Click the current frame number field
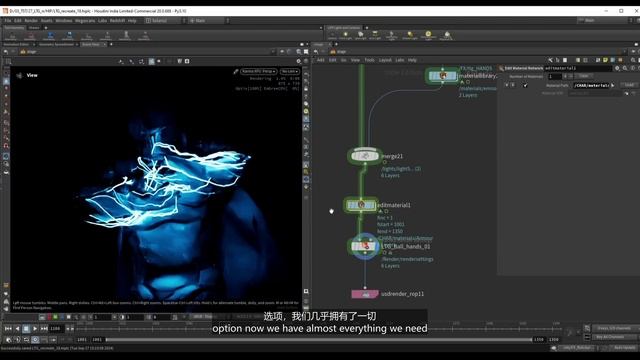 [56, 328]
